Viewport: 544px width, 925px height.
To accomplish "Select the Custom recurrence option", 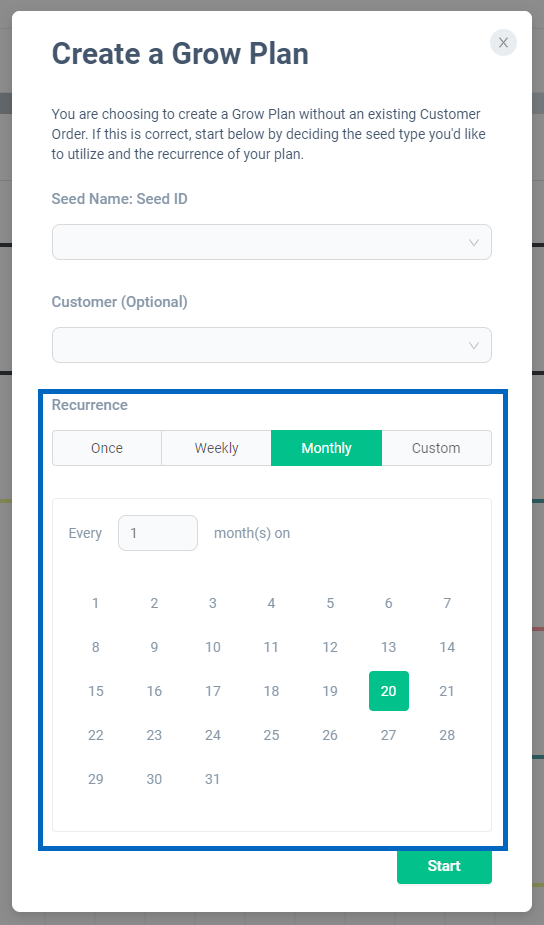I will point(436,448).
